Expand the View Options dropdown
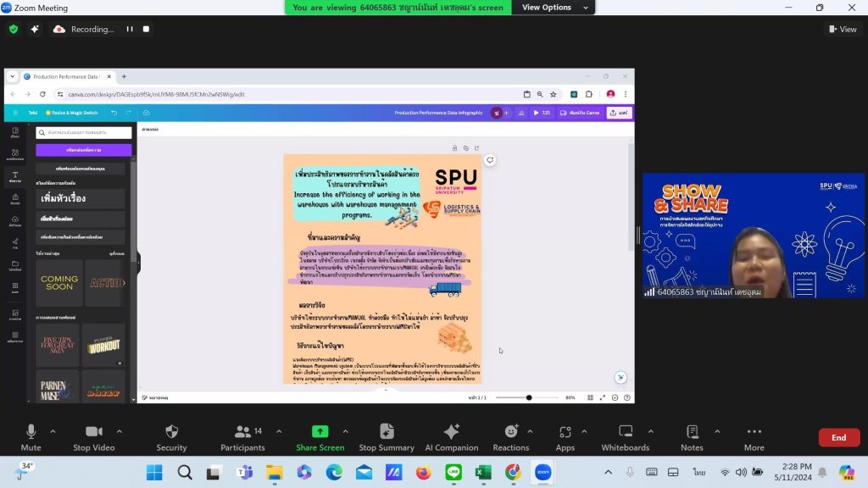The image size is (868, 488). (554, 7)
